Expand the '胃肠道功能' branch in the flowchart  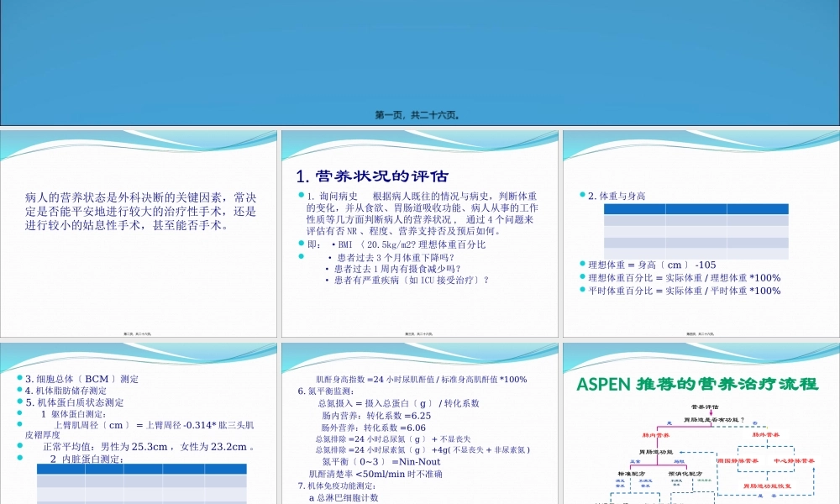click(x=657, y=451)
